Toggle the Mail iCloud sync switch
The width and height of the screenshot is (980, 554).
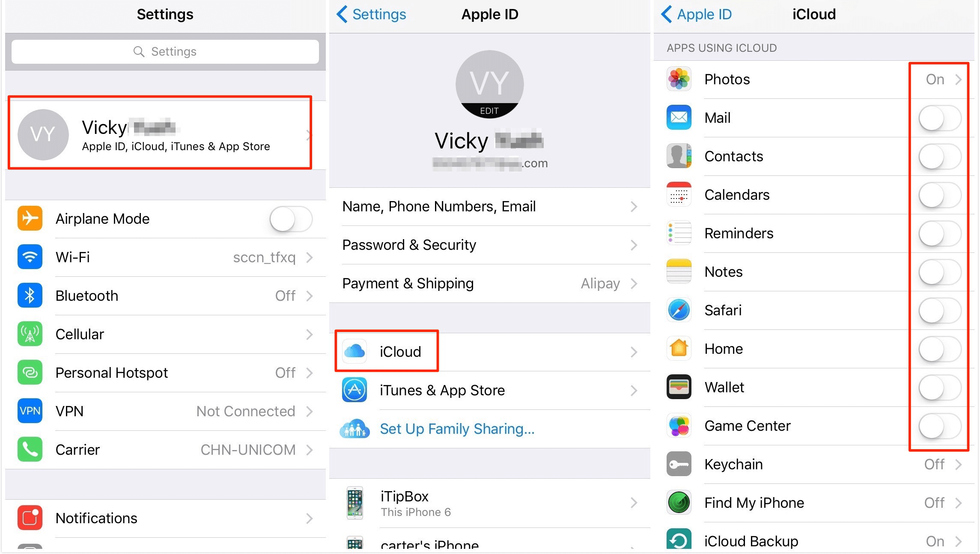[940, 118]
